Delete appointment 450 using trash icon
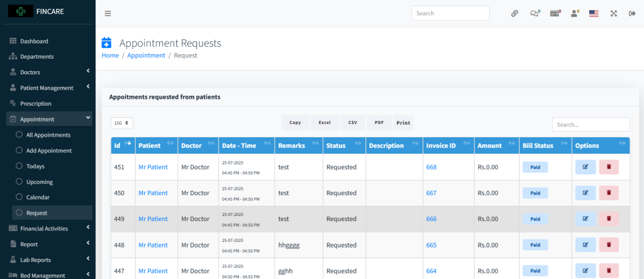This screenshot has height=279, width=644. (x=608, y=193)
